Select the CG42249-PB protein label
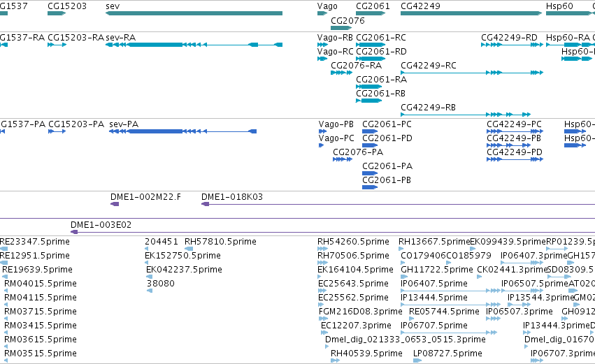 [514, 138]
